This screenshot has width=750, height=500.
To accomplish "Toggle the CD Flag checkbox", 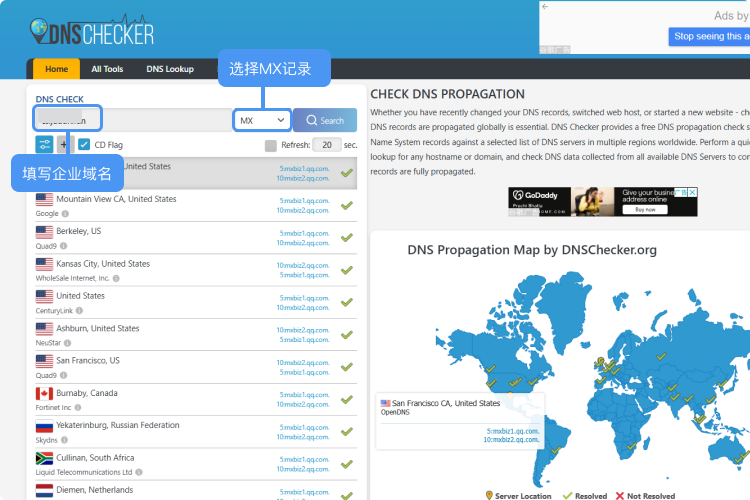I will (84, 144).
